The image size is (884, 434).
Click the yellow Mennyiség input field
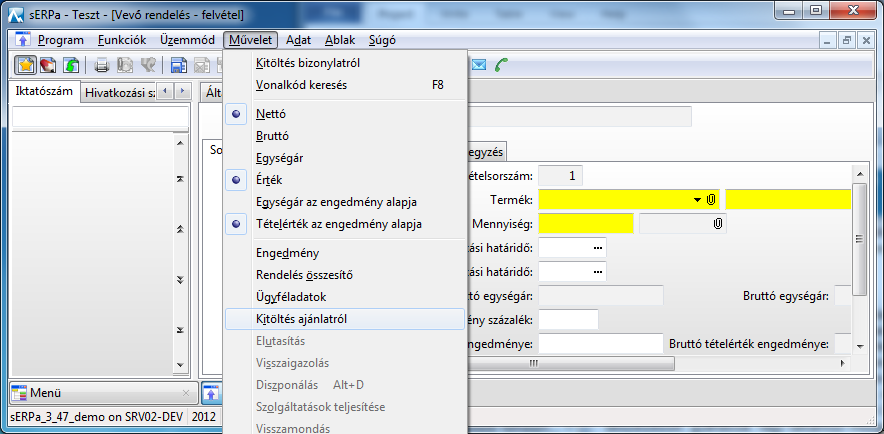(586, 223)
